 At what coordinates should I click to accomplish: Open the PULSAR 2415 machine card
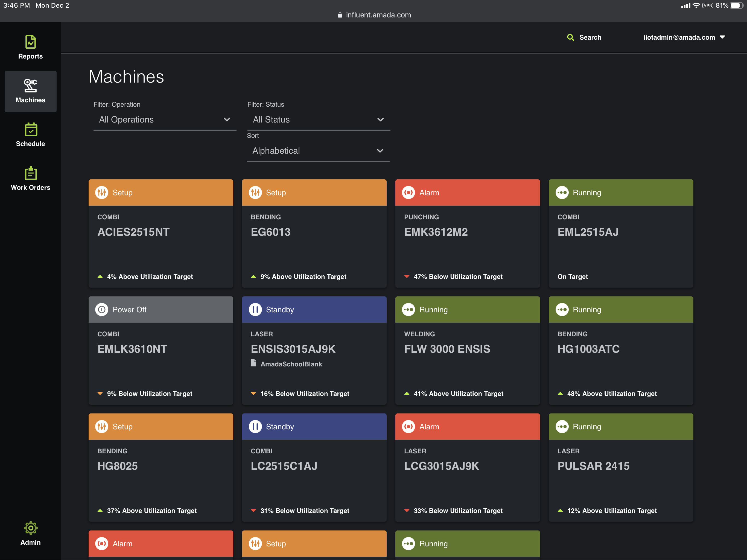tap(593, 466)
